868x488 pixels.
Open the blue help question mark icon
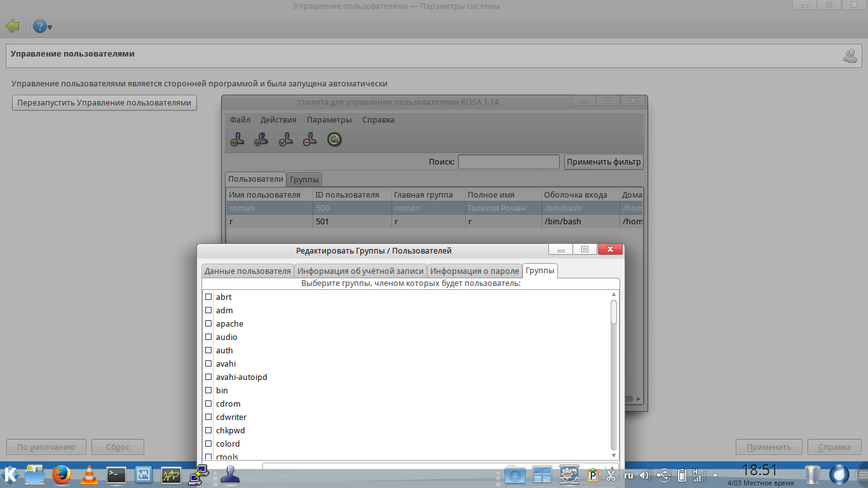[39, 27]
